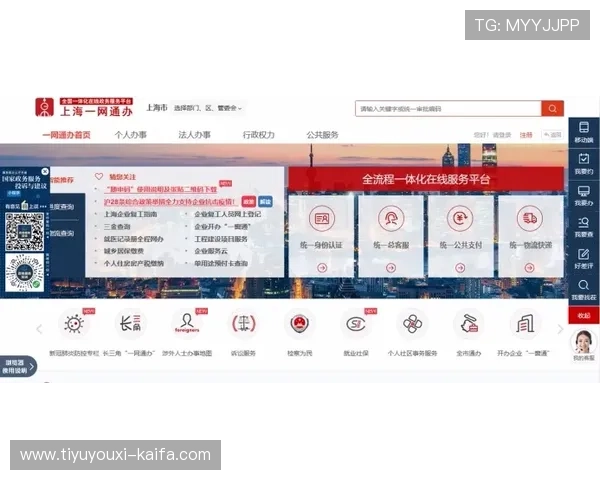This screenshot has width=600, height=480.
Task: Open the 长三角"一网通办" icon
Action: tap(130, 324)
